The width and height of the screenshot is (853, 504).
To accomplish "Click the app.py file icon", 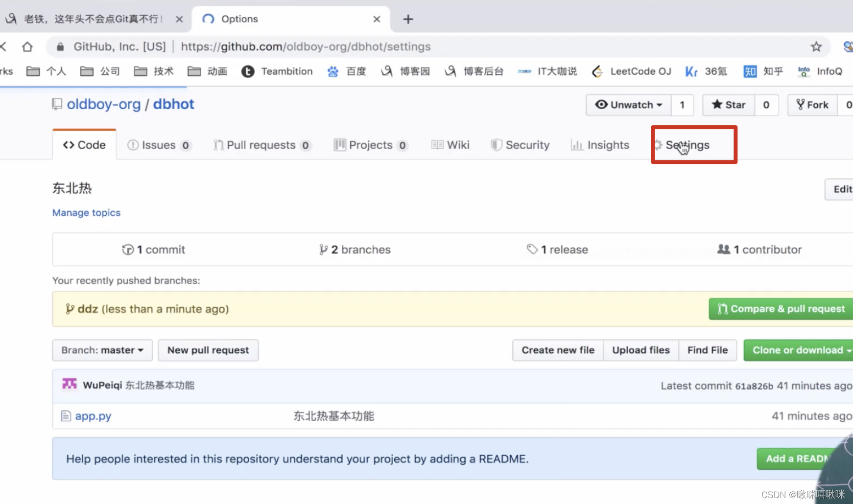I will tap(66, 416).
